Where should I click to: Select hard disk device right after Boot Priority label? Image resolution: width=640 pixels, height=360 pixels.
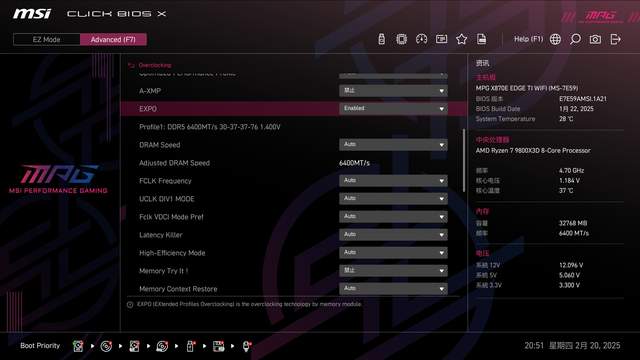[78, 346]
